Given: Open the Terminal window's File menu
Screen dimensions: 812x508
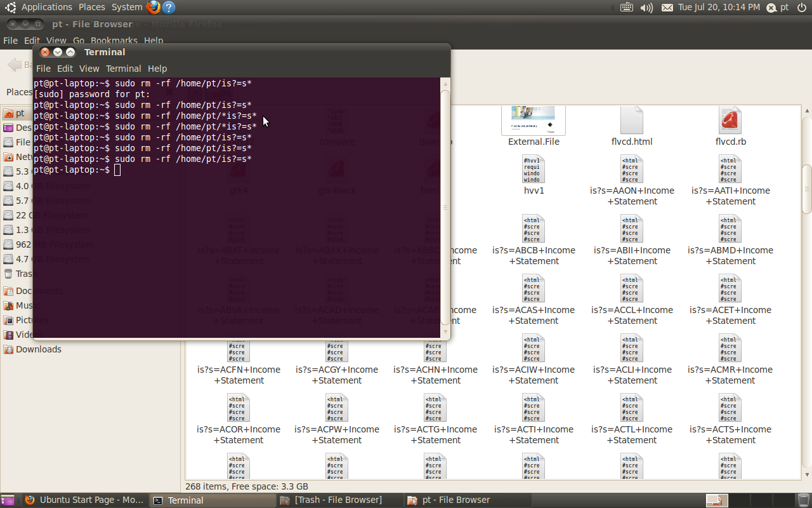Looking at the screenshot, I should click(43, 69).
